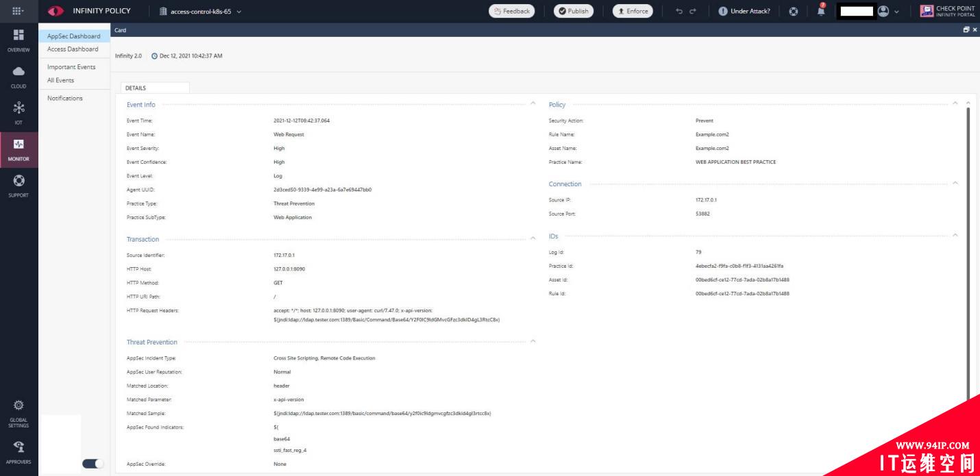Screen dimensions: 980x476
Task: Click the Under Attack? link
Action: tap(744, 11)
